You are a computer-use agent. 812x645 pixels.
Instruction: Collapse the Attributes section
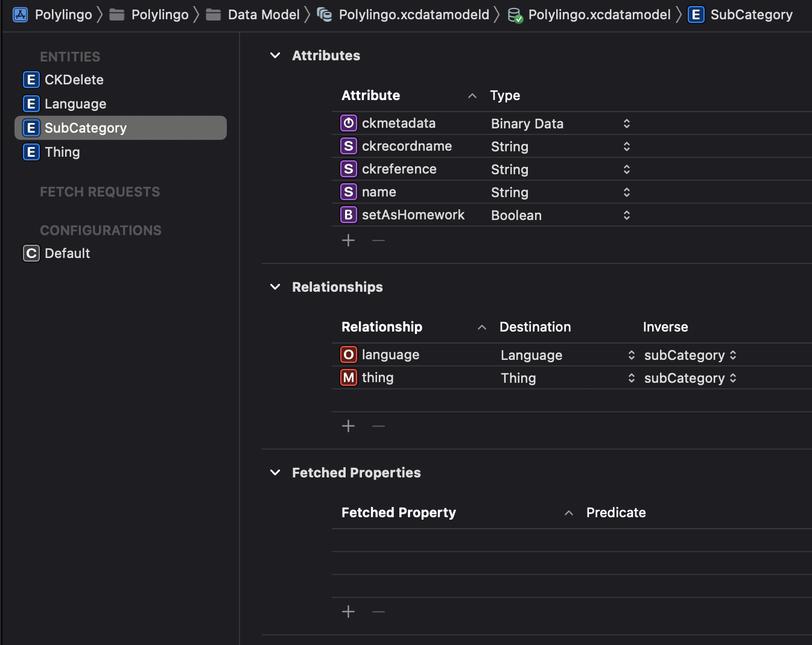[x=275, y=55]
